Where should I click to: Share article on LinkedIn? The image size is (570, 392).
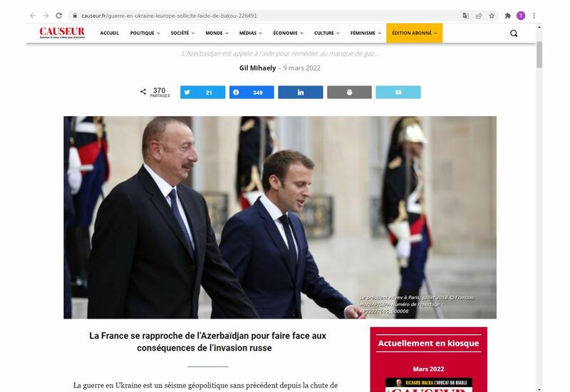(300, 93)
